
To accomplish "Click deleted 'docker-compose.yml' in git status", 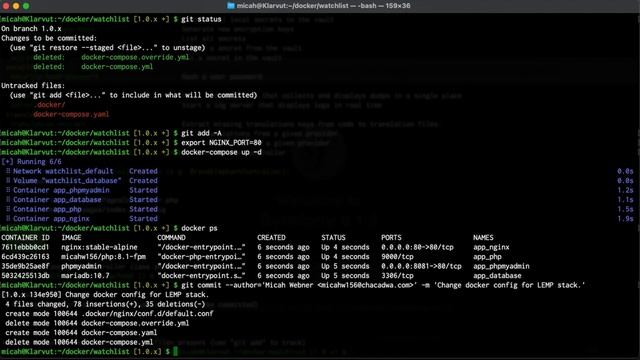I will (117, 67).
